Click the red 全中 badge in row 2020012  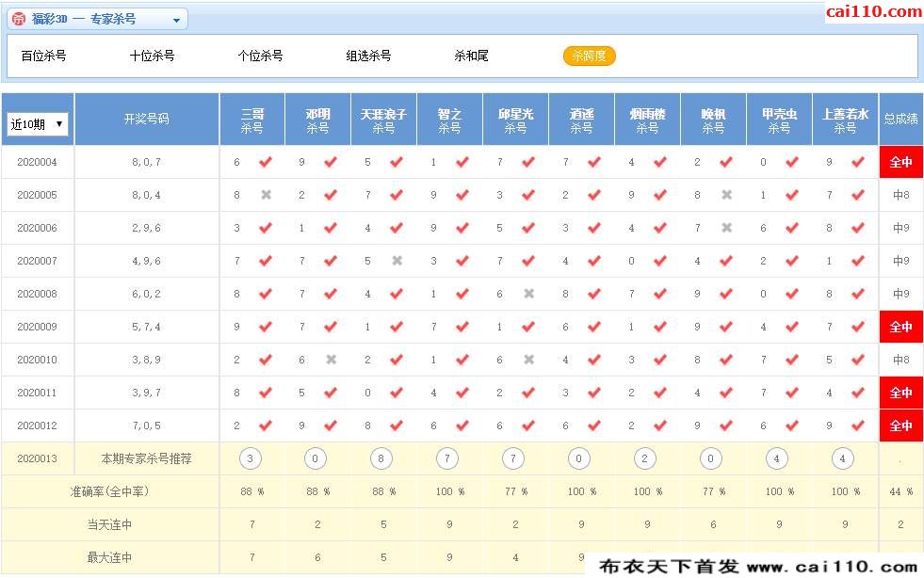(901, 426)
